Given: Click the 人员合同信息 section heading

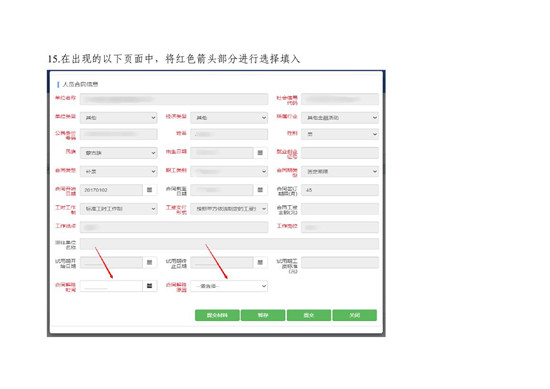Looking at the screenshot, I should 80,84.
